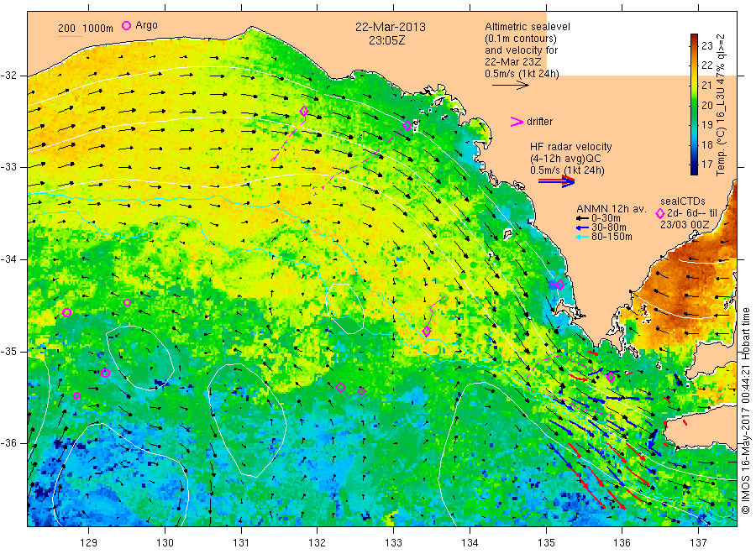Click the -32 latitude axis label
This screenshot has height=554, width=756.
point(8,76)
